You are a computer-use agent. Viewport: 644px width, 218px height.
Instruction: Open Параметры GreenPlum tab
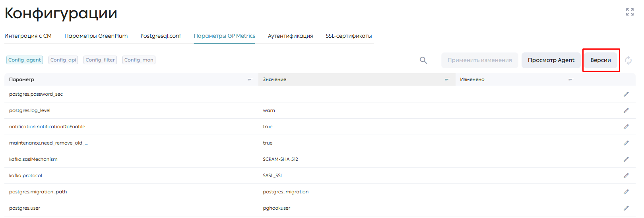click(96, 36)
